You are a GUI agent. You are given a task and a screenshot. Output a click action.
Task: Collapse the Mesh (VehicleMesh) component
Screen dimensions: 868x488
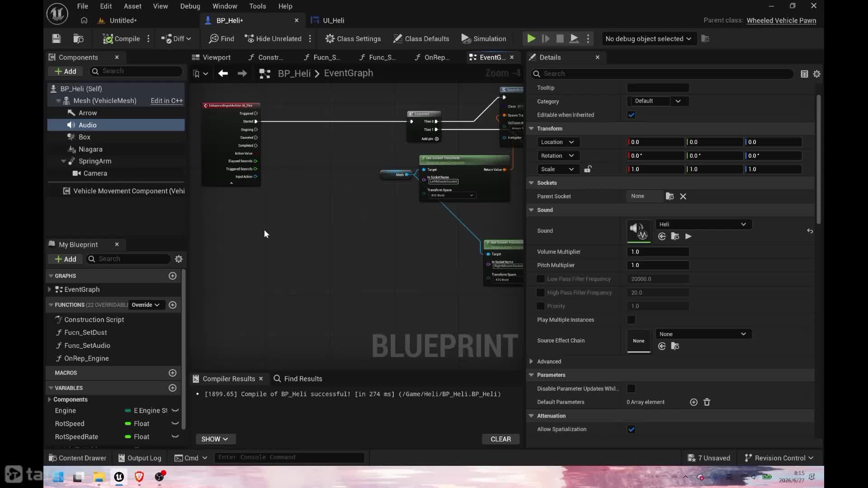pos(58,101)
